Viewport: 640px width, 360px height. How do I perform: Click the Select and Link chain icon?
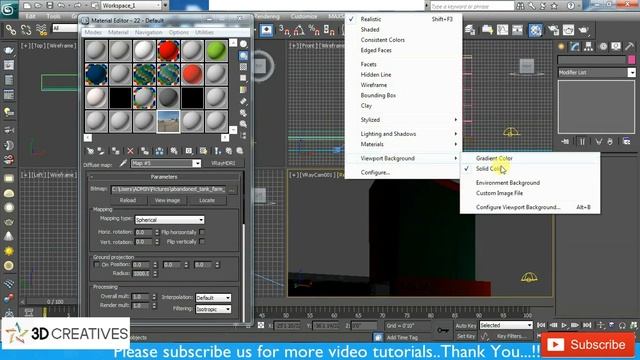pos(11,30)
